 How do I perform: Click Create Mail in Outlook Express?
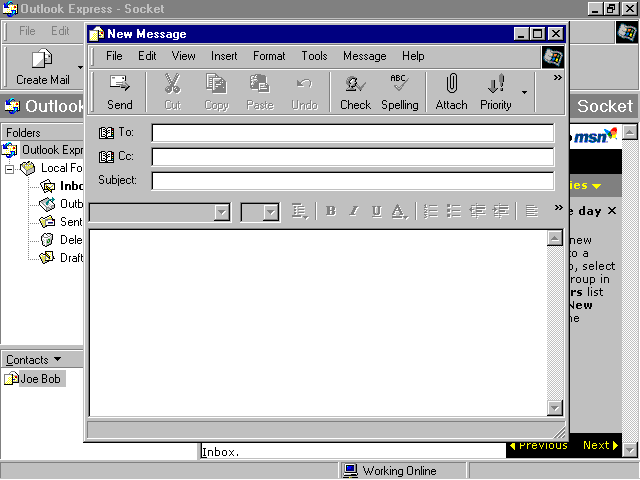[42, 67]
